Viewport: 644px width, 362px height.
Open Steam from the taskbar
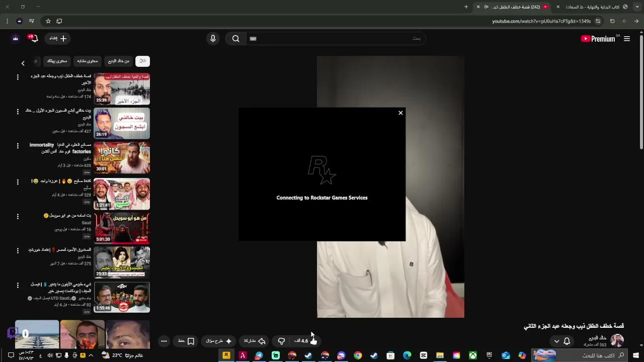point(374,355)
